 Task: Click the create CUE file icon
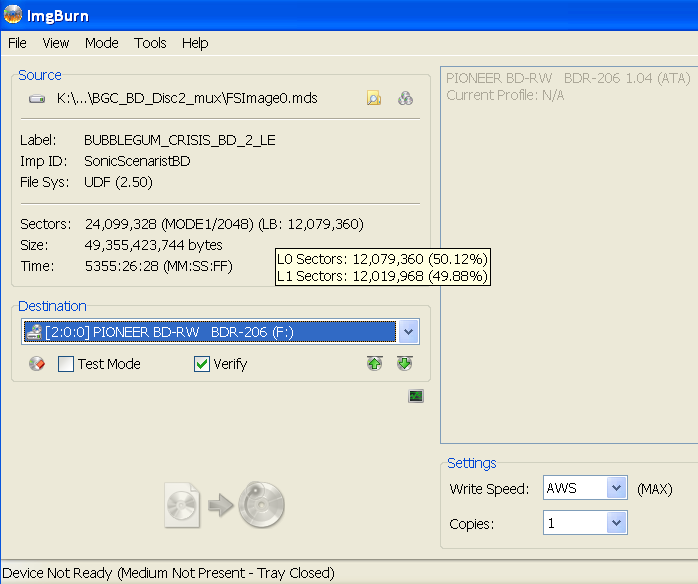(405, 98)
